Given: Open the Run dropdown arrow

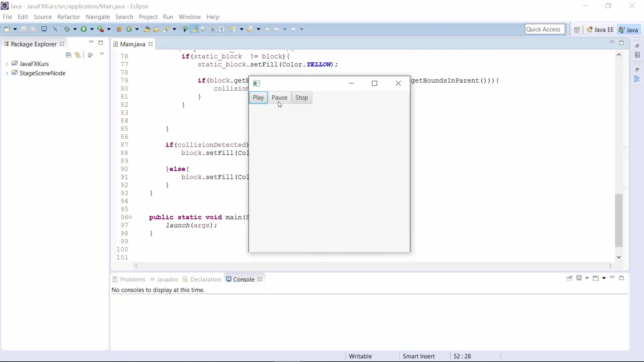Looking at the screenshot, I should coord(92,29).
